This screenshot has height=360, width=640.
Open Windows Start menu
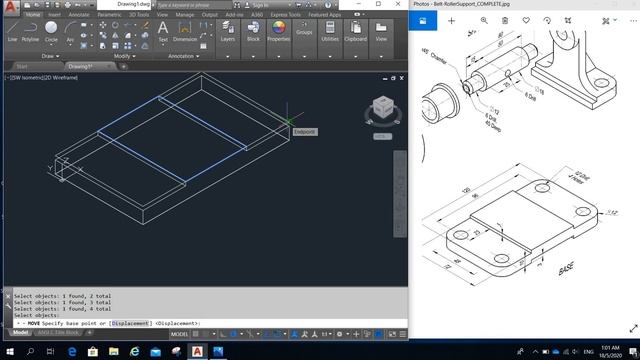10,351
